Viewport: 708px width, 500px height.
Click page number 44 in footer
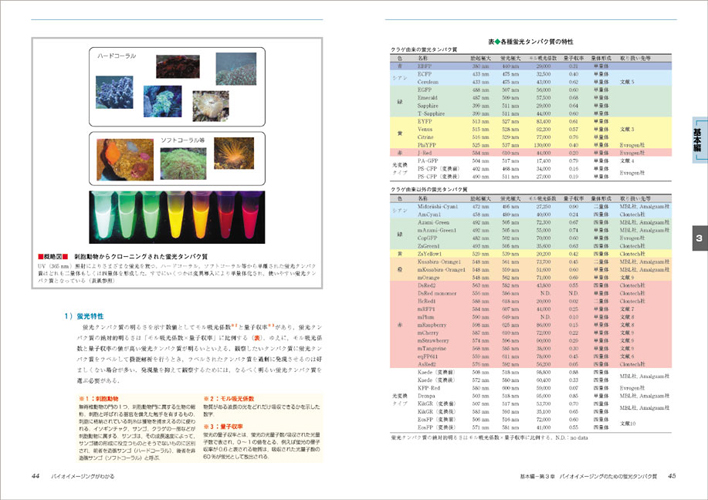(36, 476)
